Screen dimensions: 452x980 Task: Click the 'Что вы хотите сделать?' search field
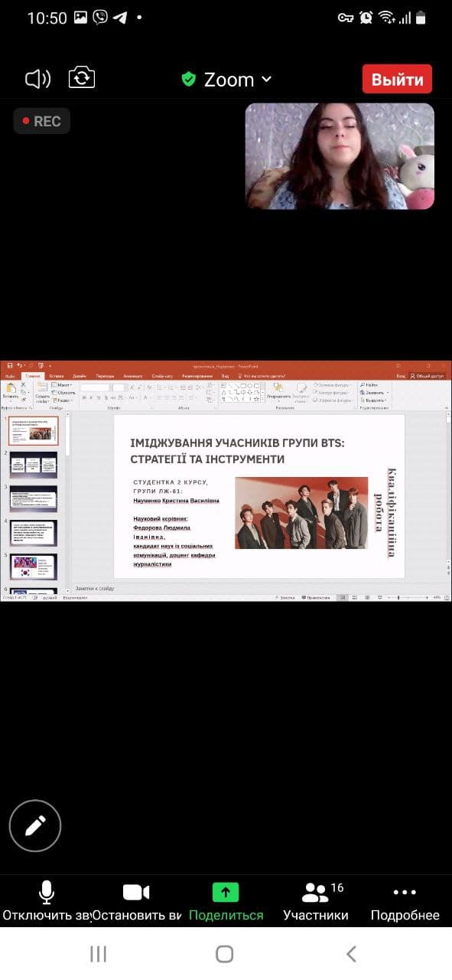(x=263, y=376)
